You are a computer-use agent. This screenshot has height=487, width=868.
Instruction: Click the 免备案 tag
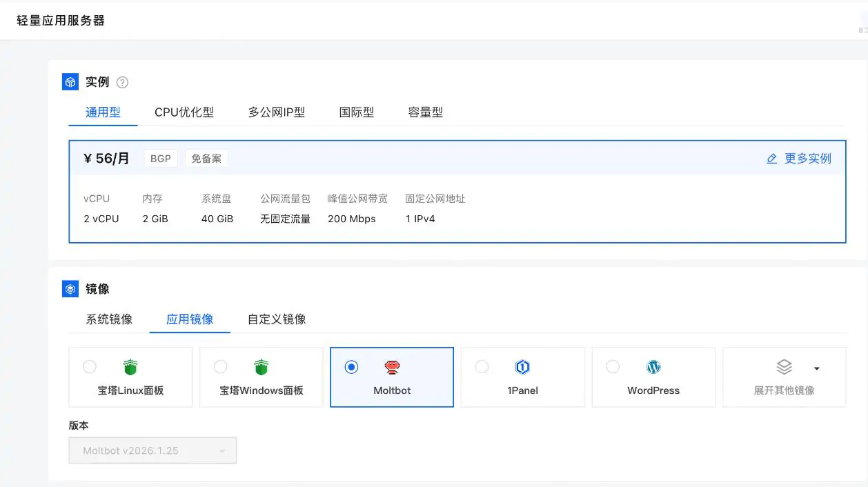coord(206,158)
